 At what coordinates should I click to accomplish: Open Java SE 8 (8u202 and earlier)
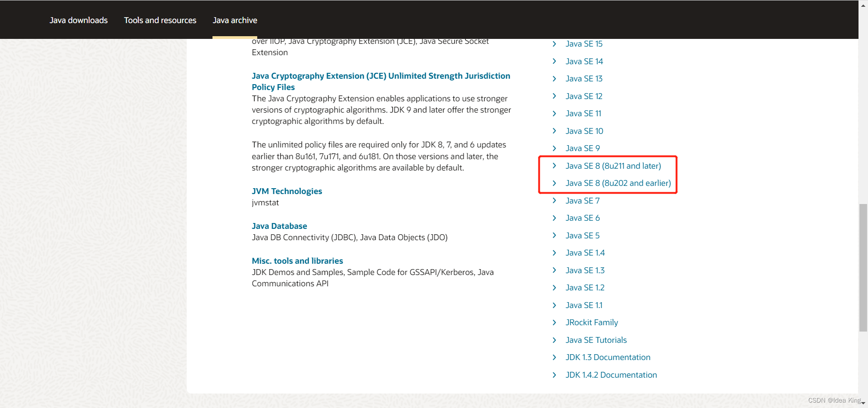618,183
